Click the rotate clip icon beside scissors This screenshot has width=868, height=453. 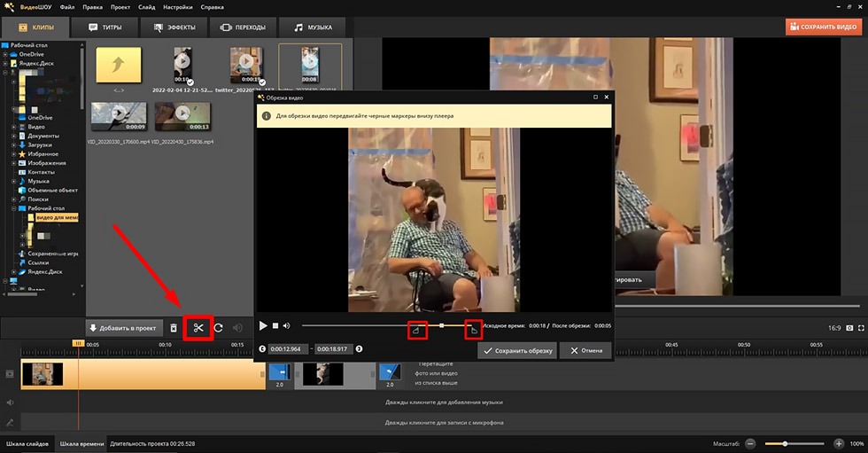tap(219, 328)
